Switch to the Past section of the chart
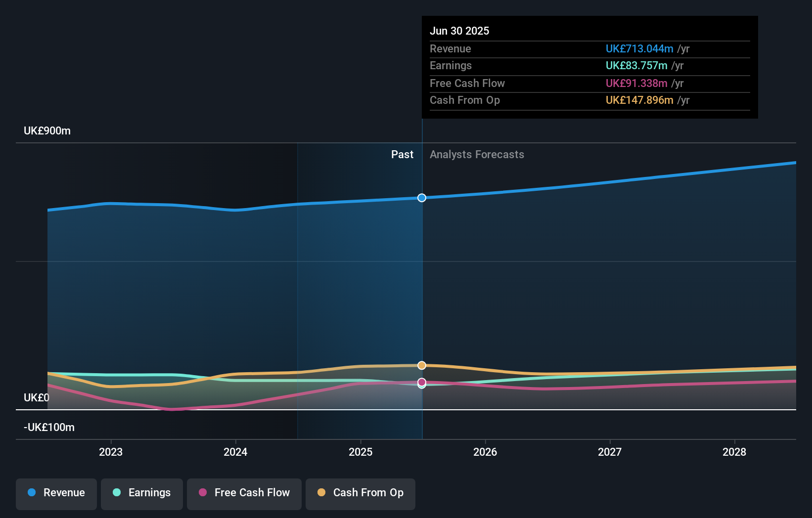812x518 pixels. click(402, 154)
